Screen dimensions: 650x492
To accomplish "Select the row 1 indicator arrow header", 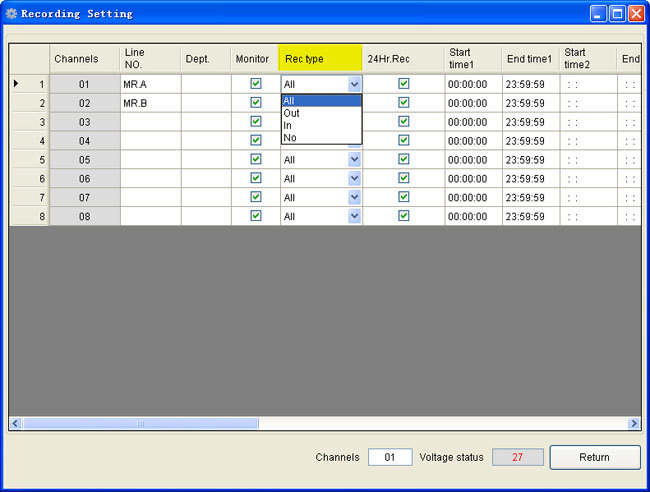I will [x=29, y=84].
